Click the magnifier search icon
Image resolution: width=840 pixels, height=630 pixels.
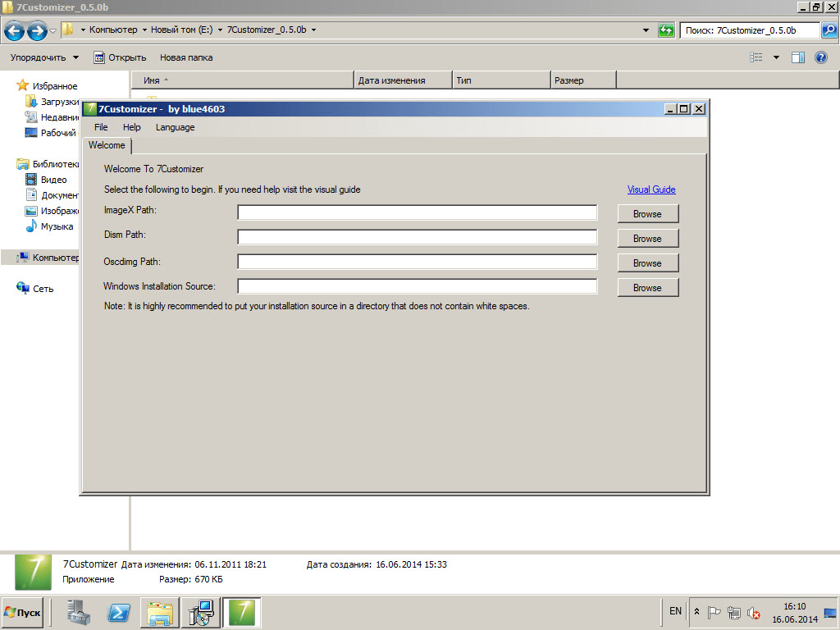click(829, 30)
